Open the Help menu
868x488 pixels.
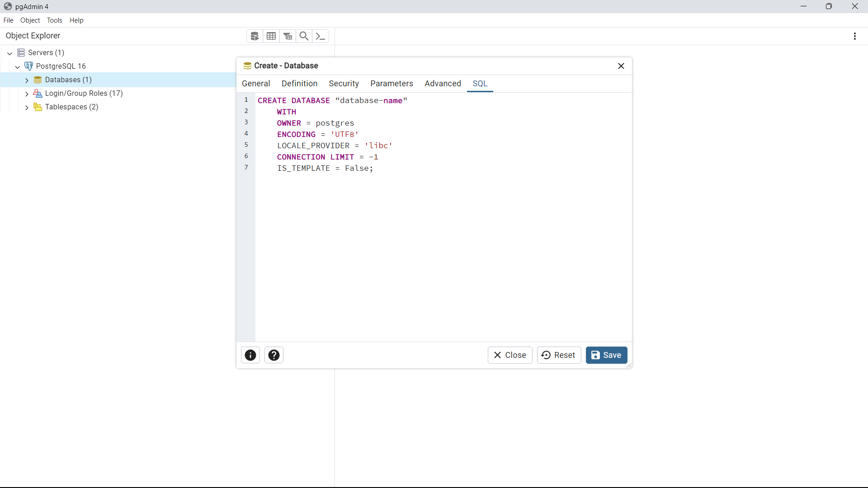point(76,20)
